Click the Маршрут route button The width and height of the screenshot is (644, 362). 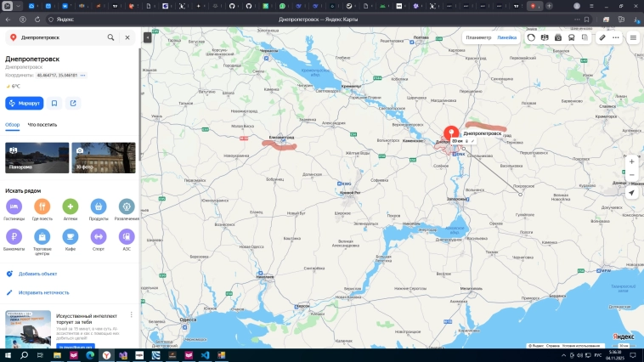pyautogui.click(x=25, y=103)
